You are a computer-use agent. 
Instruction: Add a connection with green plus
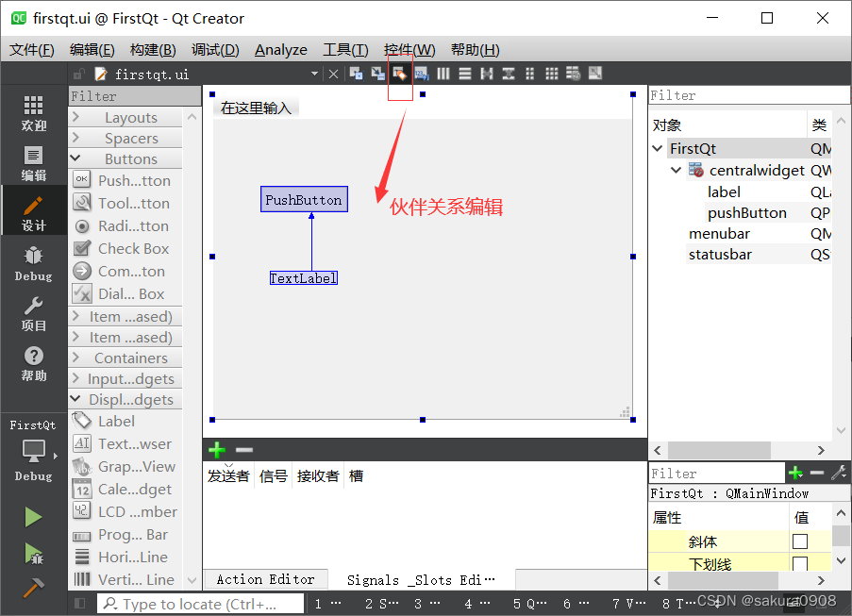tap(217, 450)
